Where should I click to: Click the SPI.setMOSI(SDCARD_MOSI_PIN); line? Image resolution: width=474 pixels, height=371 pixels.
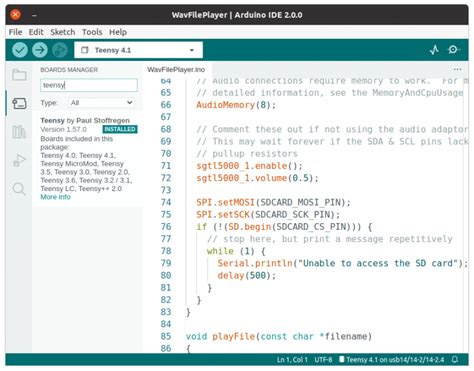273,202
